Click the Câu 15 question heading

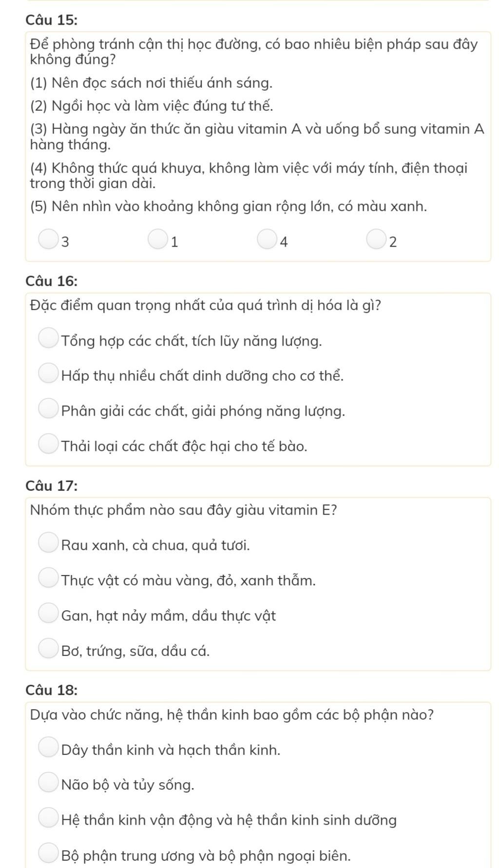(x=51, y=20)
